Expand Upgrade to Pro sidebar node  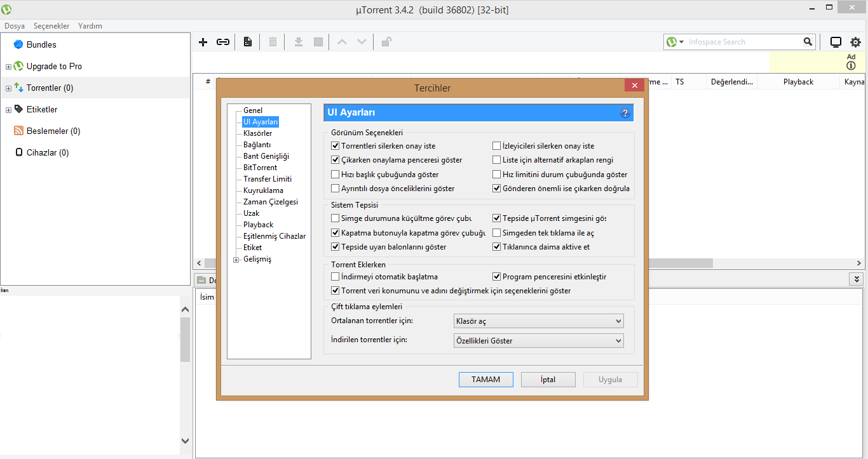[x=8, y=67]
